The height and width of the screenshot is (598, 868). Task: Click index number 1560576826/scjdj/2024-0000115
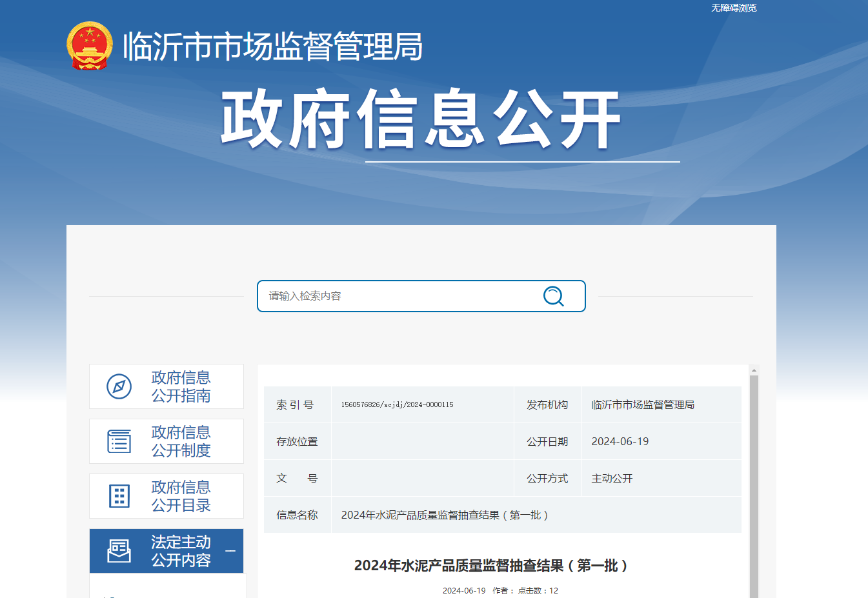click(x=397, y=405)
